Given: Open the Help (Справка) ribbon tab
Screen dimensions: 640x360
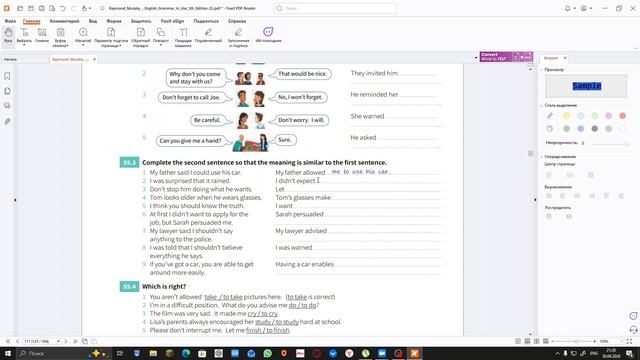Looking at the screenshot, I should (237, 21).
